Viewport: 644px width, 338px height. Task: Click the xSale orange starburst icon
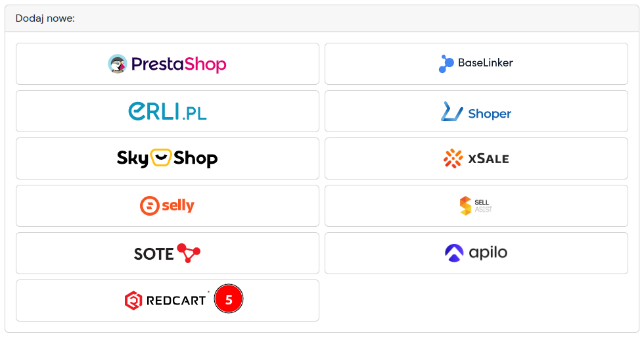click(x=453, y=158)
